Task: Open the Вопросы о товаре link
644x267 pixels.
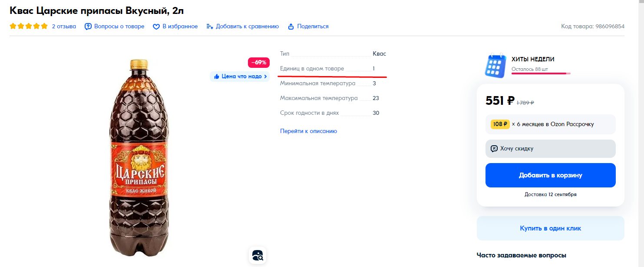Action: pyautogui.click(x=119, y=27)
